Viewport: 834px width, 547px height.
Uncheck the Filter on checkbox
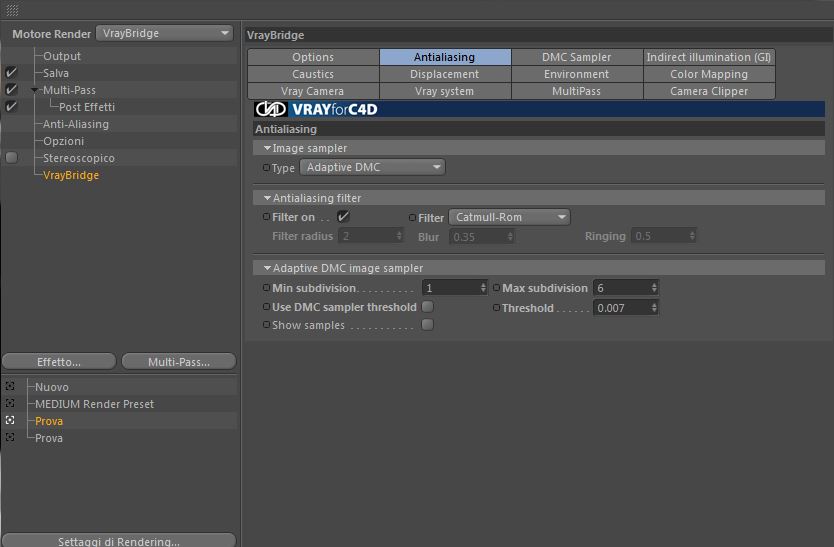coord(343,216)
